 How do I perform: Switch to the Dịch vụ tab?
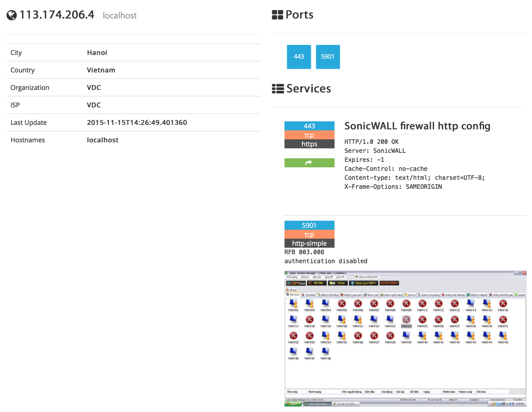[x=410, y=295]
